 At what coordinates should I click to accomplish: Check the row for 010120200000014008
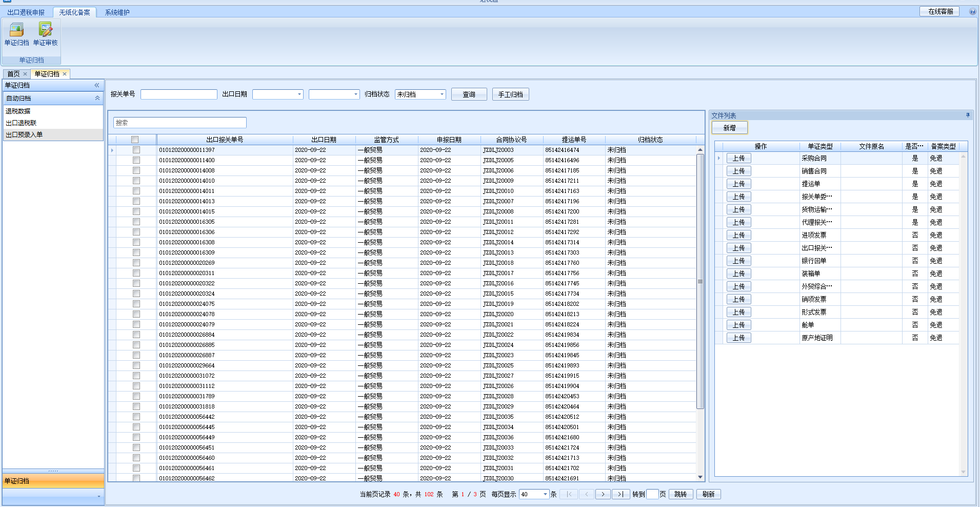(x=136, y=170)
